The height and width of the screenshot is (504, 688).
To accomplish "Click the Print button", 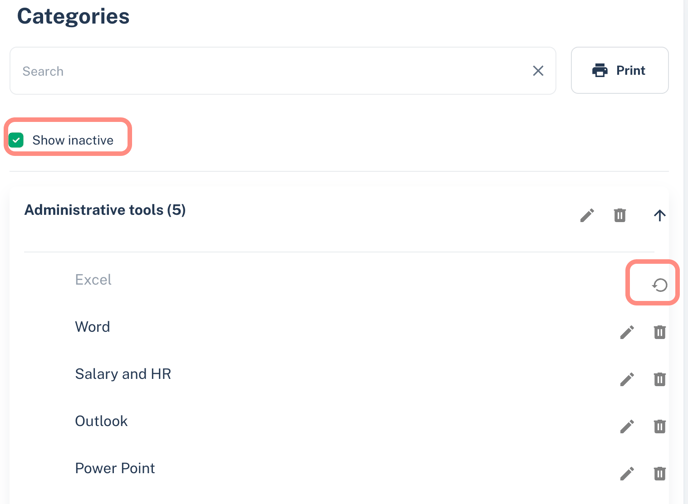I will (620, 71).
